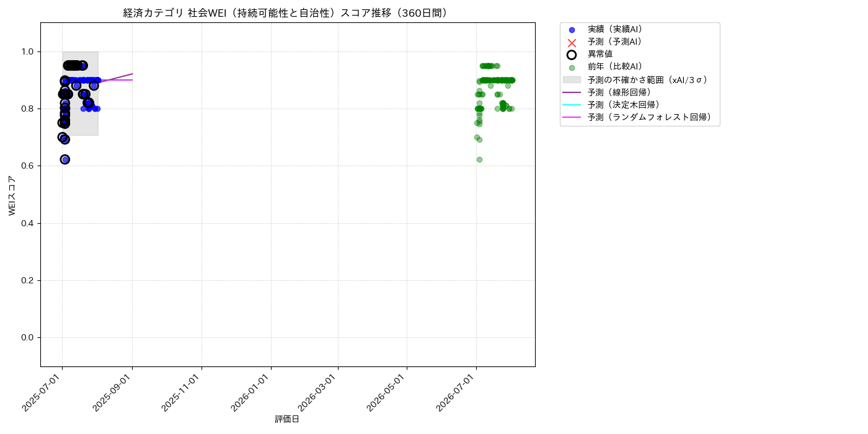The width and height of the screenshot is (868, 434).
Task: Click the end of the purple regression line
Action: point(132,74)
